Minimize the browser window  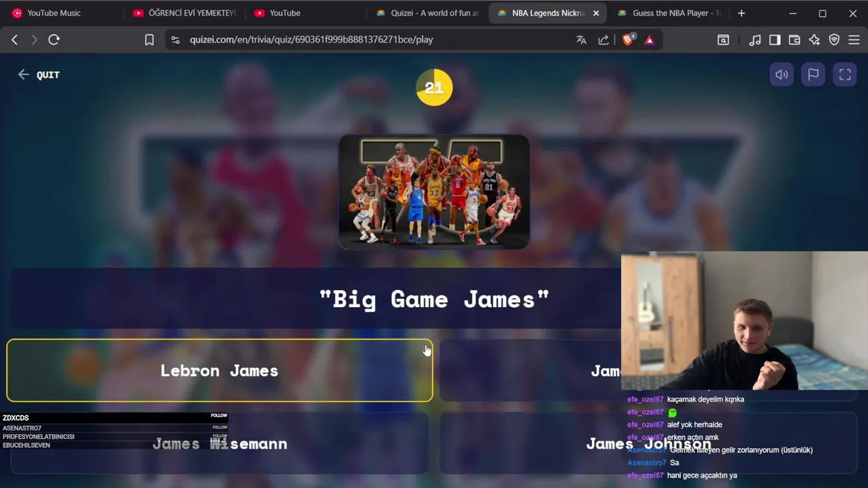[793, 13]
